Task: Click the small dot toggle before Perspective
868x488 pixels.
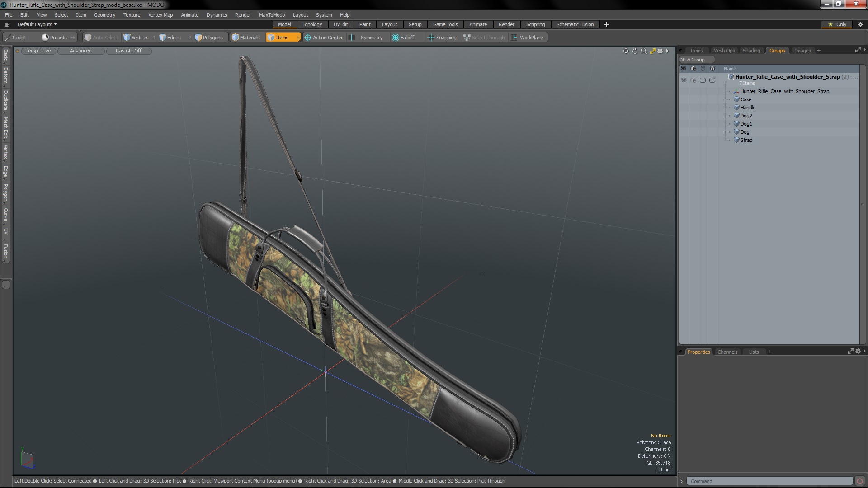Action: pyautogui.click(x=17, y=51)
